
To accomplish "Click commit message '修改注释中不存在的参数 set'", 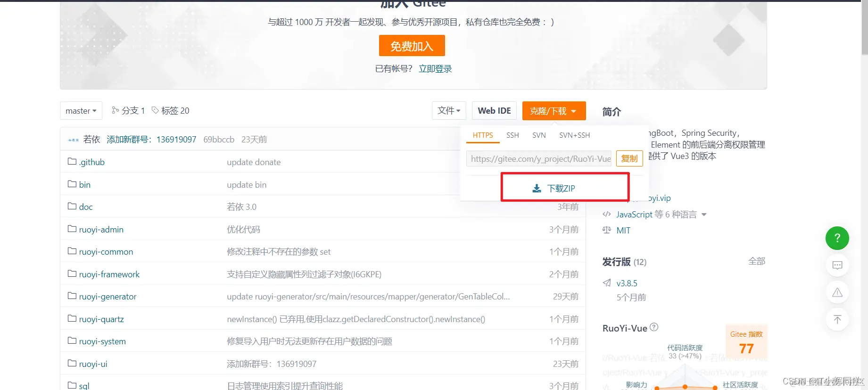I will (x=279, y=252).
